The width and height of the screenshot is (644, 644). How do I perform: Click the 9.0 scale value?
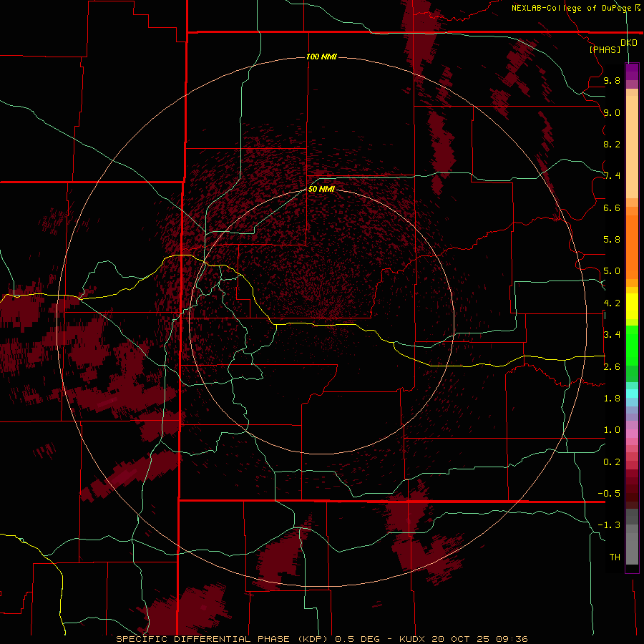click(612, 112)
